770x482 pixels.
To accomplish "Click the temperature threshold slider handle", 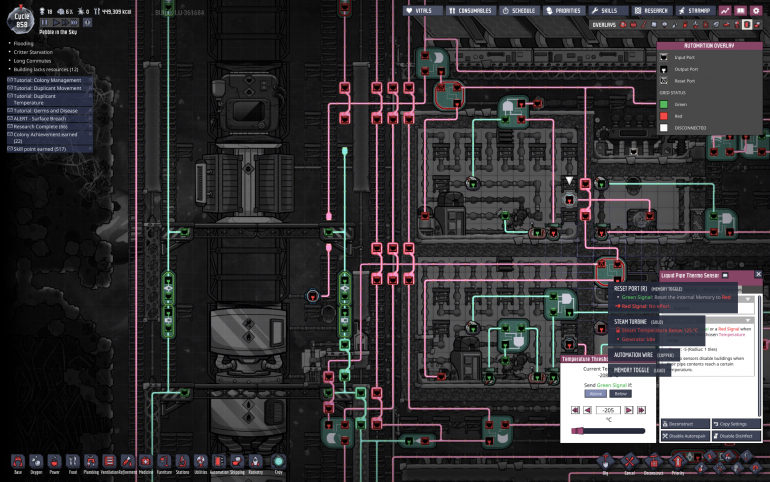I will point(578,431).
